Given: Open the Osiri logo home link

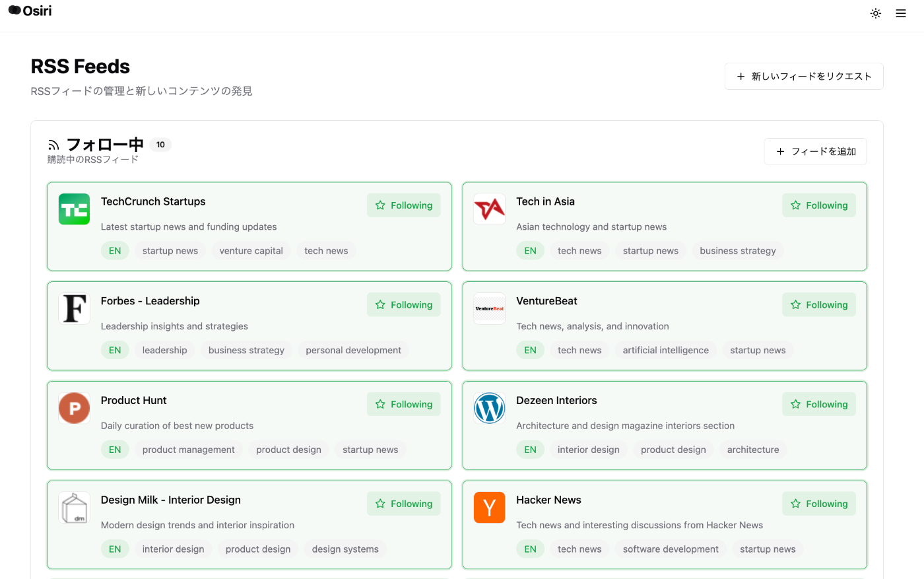Looking at the screenshot, I should 30,11.
